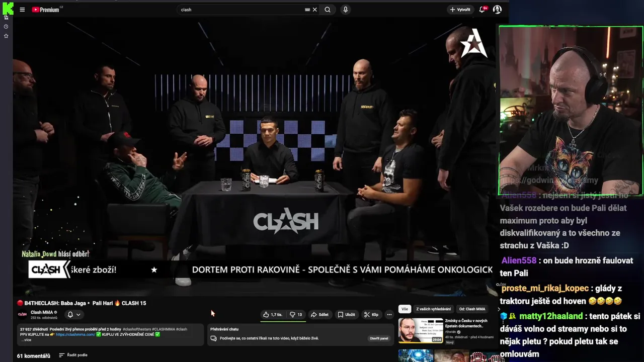Create a clip with the Klip button
The image size is (644, 362).
pos(371,315)
